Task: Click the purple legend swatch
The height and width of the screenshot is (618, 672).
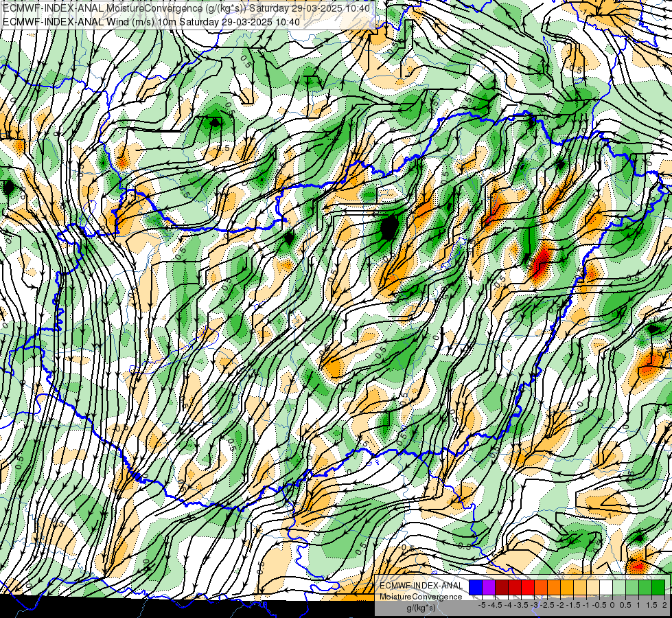Action: click(x=489, y=587)
